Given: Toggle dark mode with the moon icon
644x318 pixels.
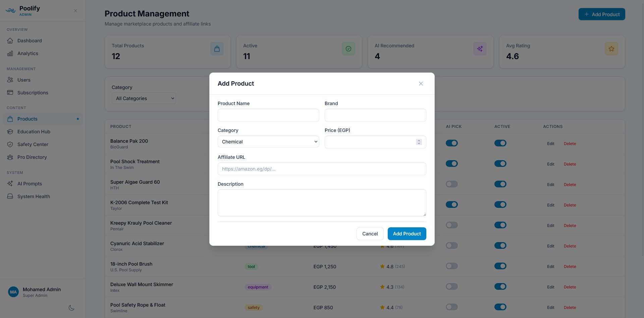Looking at the screenshot, I should (x=71, y=308).
